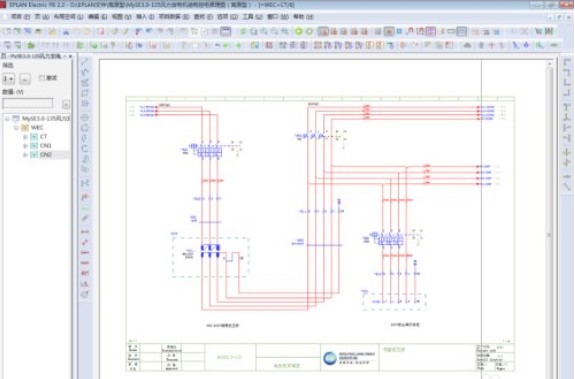Click the bright green circle toolbar icon
This screenshot has width=575, height=379.
[x=299, y=32]
